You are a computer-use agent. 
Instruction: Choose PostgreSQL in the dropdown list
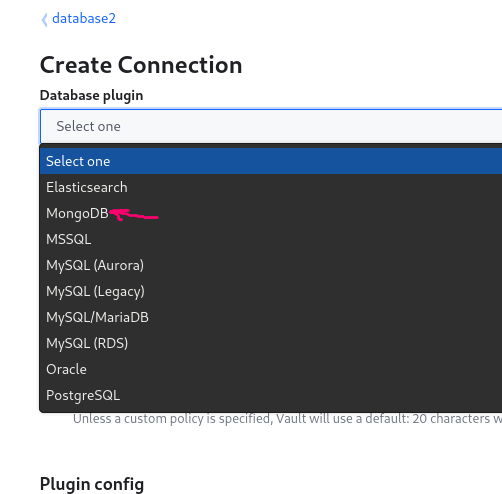pos(271,395)
